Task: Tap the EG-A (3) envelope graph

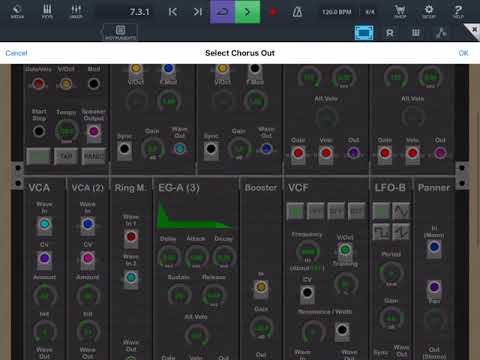Action: (x=195, y=215)
